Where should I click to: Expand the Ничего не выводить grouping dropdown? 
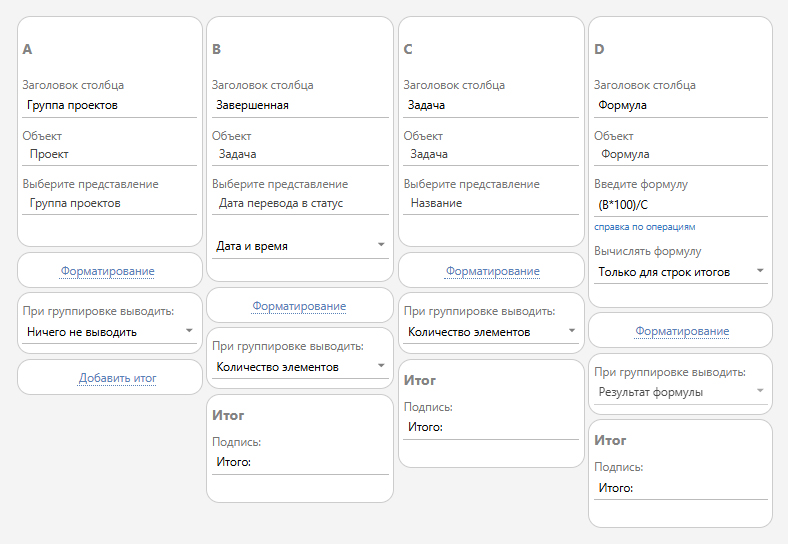coord(110,332)
